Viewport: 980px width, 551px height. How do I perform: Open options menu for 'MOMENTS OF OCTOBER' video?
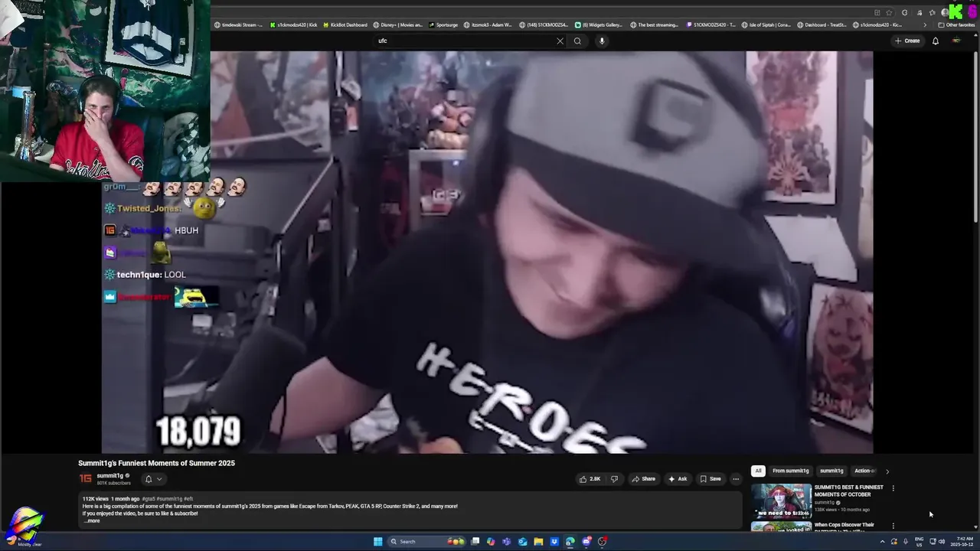click(x=893, y=488)
